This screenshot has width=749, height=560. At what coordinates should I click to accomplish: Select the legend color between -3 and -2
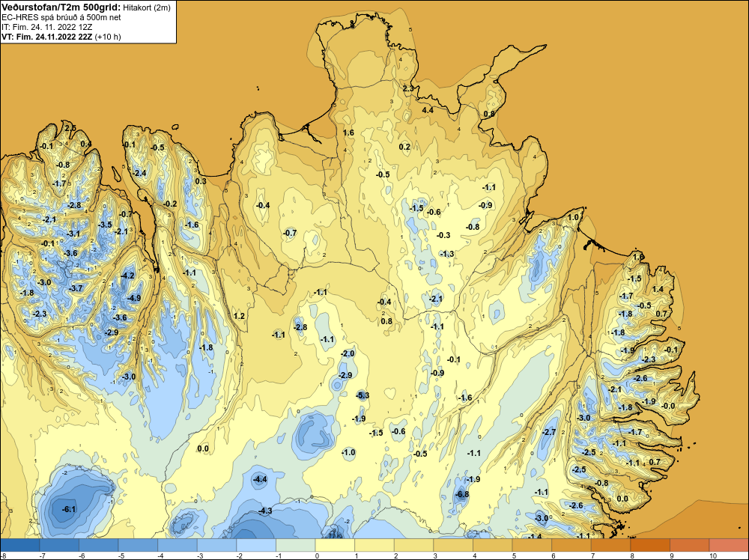217,545
